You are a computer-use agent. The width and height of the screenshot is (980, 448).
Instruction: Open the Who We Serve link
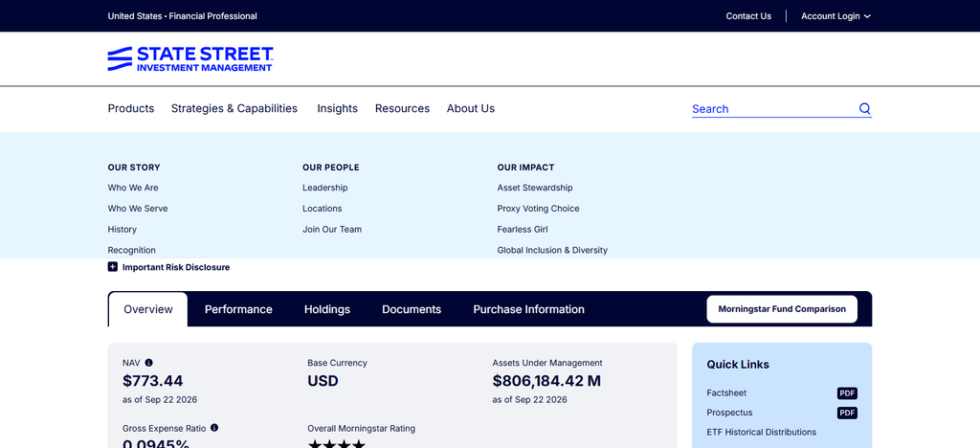(138, 208)
